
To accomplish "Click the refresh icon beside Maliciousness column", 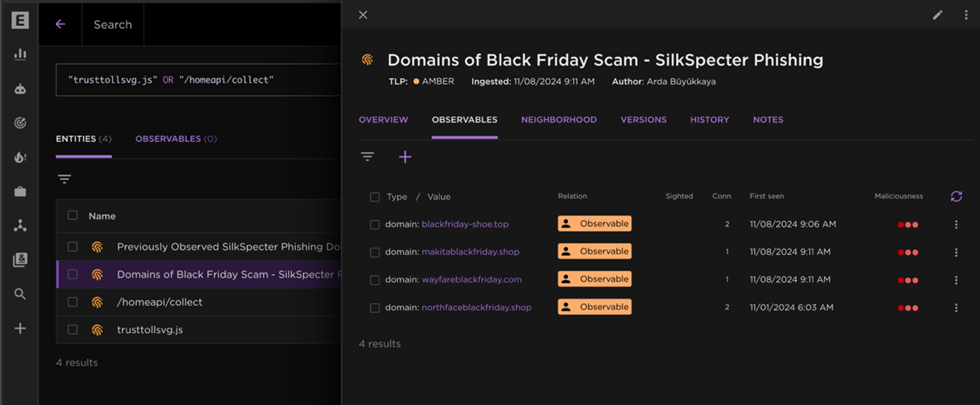I will point(956,196).
